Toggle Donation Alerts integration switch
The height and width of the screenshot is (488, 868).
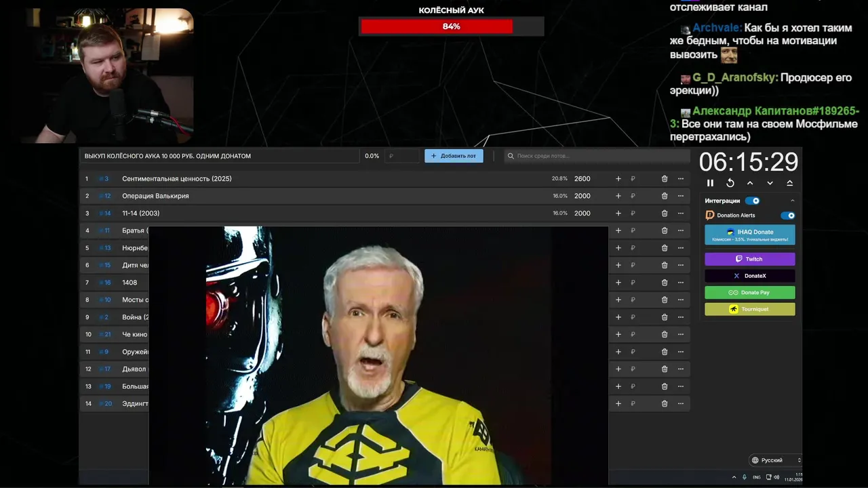(787, 216)
